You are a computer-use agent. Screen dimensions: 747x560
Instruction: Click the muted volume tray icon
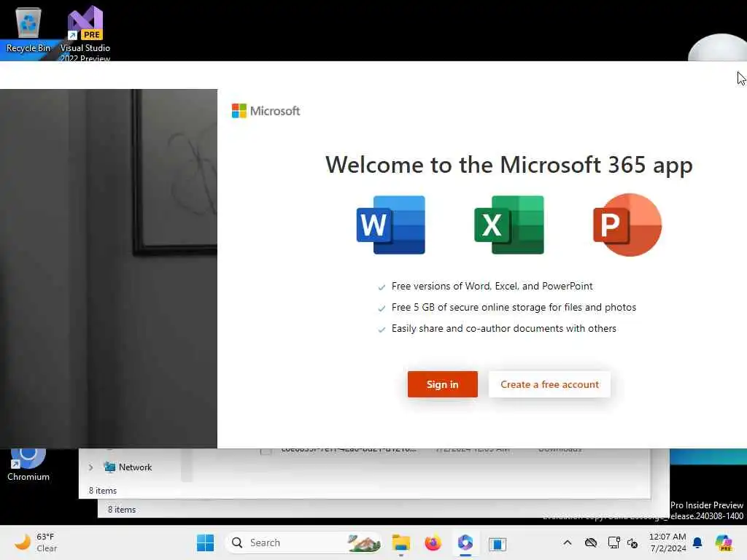(632, 542)
